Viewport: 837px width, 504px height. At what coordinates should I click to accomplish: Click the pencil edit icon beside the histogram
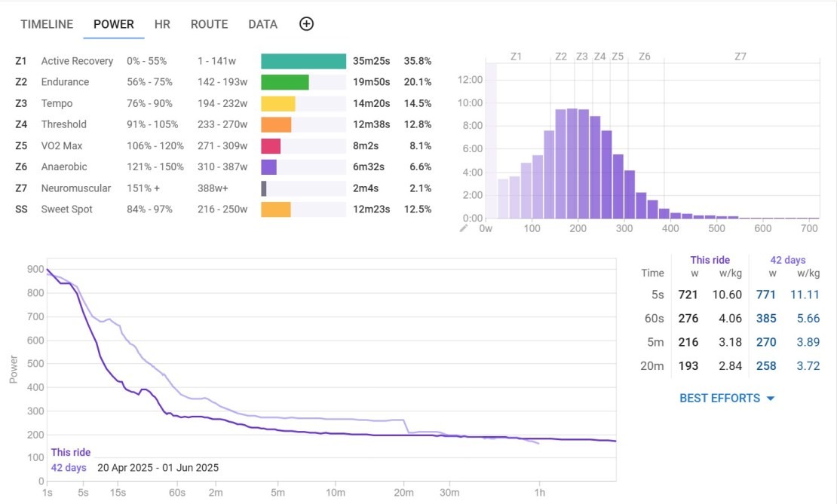464,227
